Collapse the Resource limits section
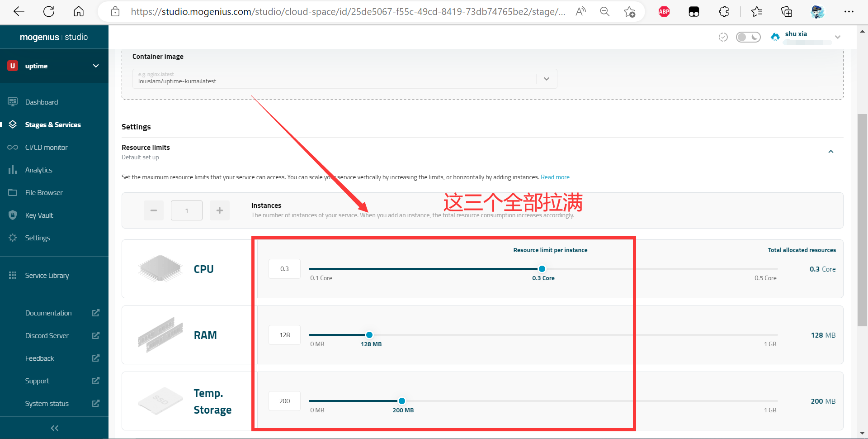The image size is (868, 439). (830, 152)
